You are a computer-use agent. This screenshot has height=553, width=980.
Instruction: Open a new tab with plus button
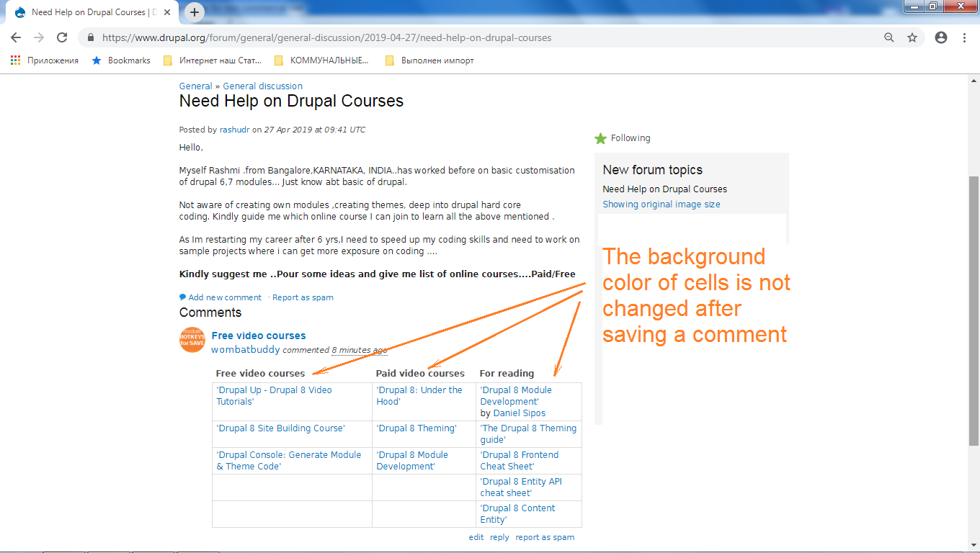195,12
